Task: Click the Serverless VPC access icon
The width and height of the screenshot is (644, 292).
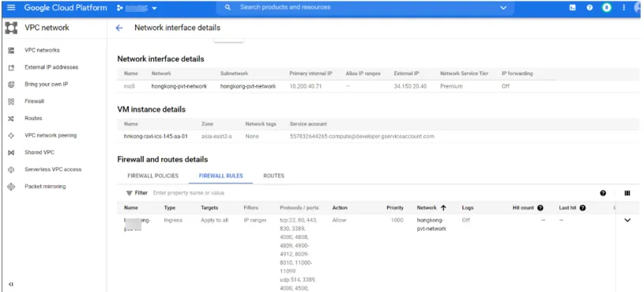Action: [x=12, y=170]
